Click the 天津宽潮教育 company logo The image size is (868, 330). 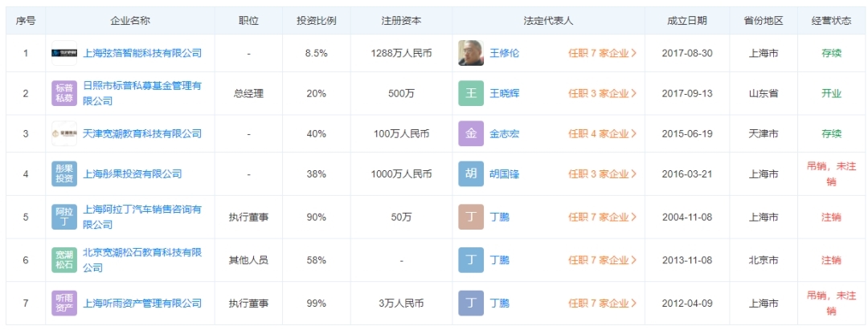[64, 133]
